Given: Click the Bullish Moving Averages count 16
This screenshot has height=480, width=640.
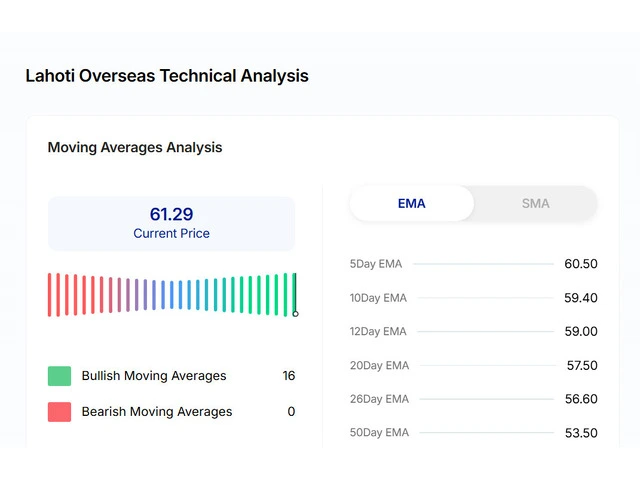Looking at the screenshot, I should pos(288,376).
